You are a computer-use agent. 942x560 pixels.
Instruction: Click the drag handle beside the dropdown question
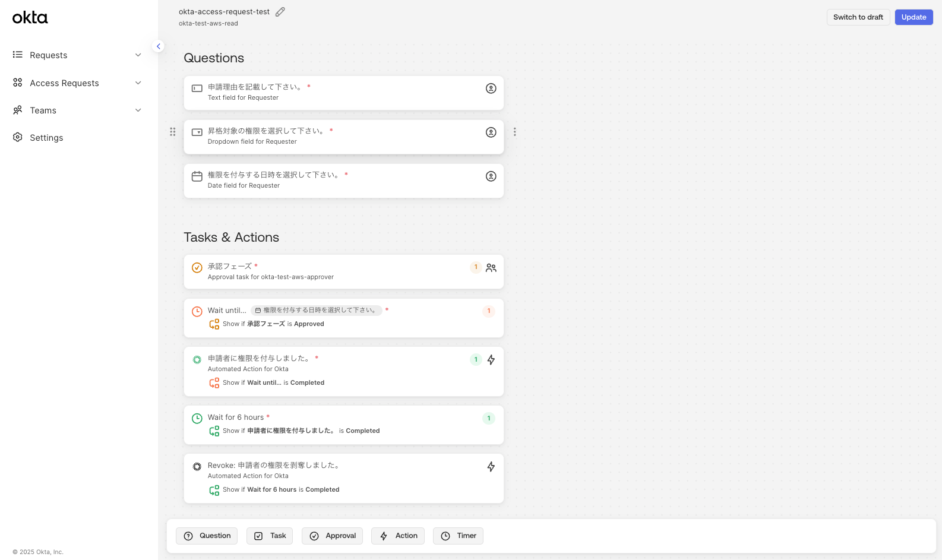(x=173, y=132)
